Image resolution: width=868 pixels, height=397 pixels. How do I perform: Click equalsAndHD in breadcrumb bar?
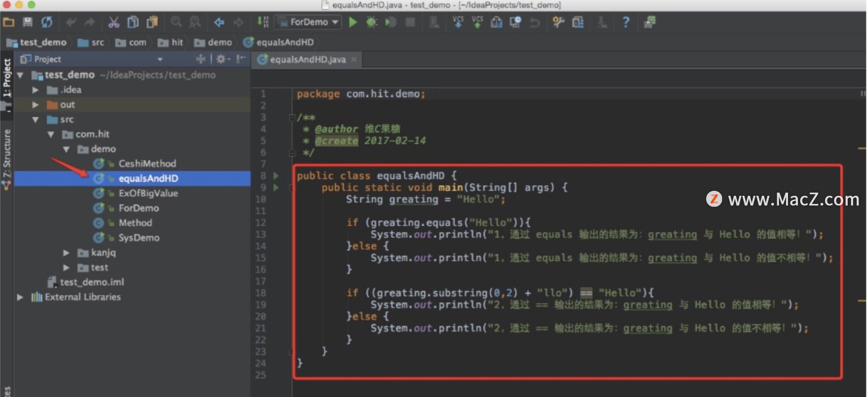pos(278,43)
